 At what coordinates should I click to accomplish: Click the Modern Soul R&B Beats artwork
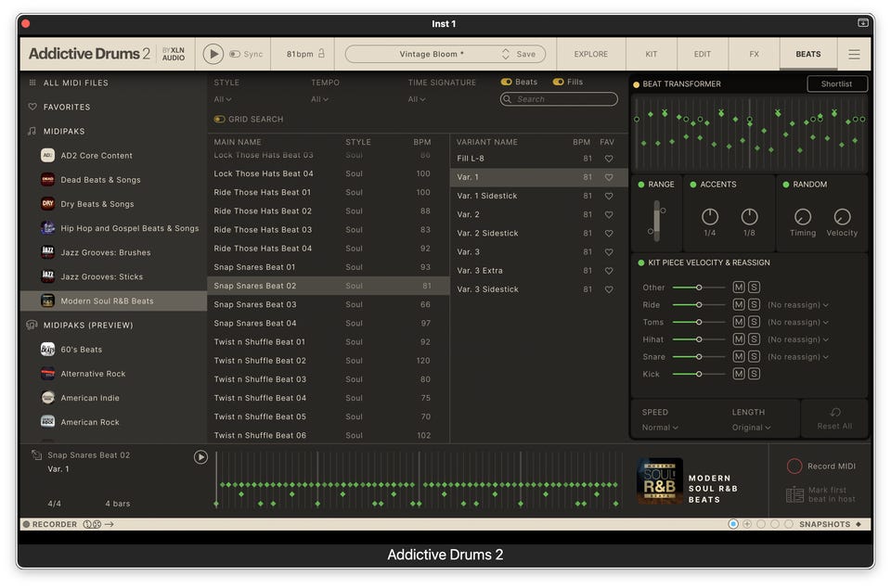(x=659, y=481)
